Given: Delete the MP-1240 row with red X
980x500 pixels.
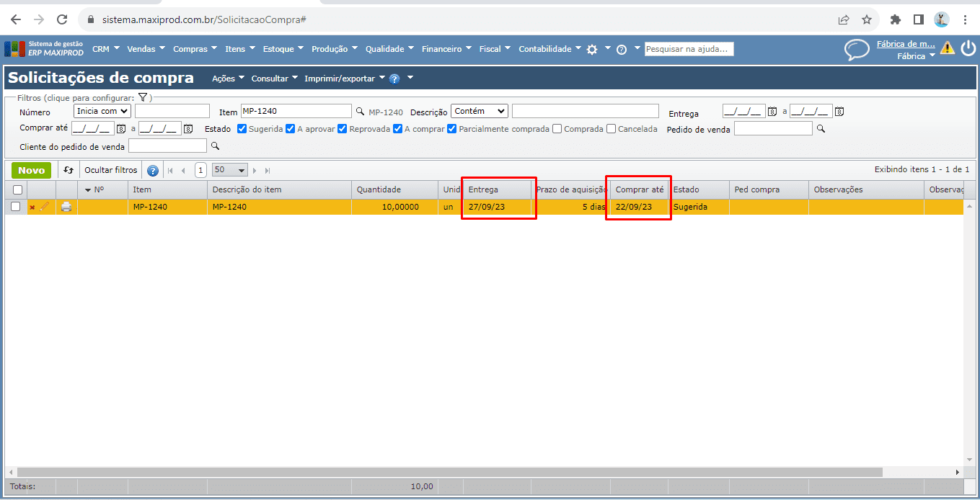Looking at the screenshot, I should point(32,207).
